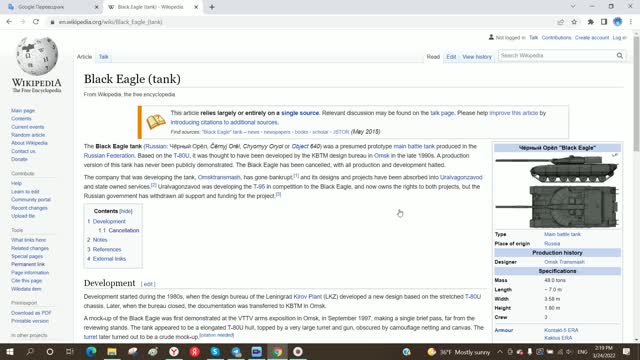This screenshot has height=360, width=640.
Task: Open the Kirov Plant link
Action: 308,297
